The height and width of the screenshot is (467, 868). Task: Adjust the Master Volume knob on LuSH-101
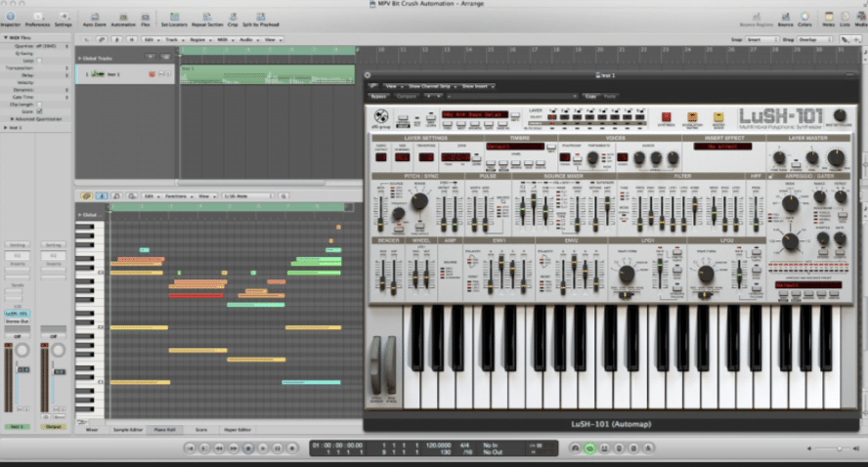coord(840,115)
